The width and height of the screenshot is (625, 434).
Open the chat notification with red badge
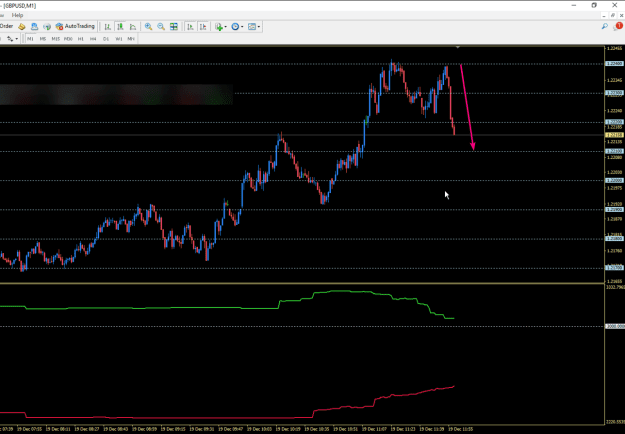618,26
